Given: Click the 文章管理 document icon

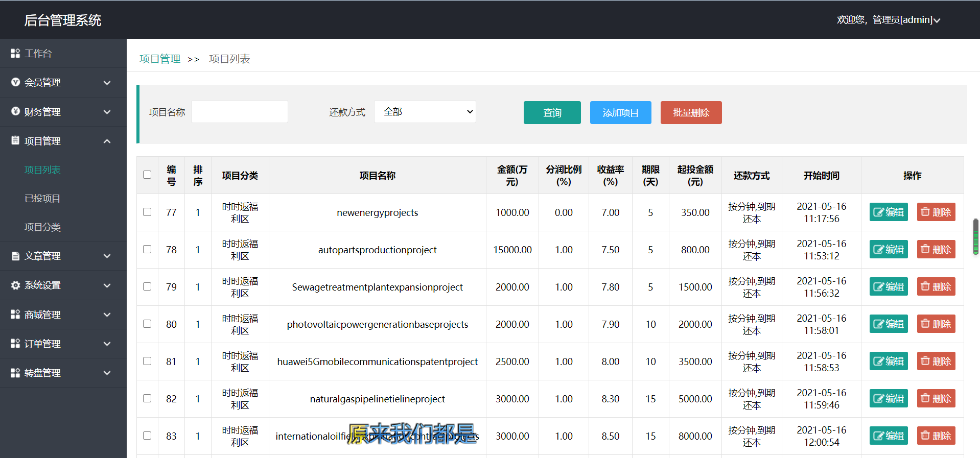Looking at the screenshot, I should (15, 256).
